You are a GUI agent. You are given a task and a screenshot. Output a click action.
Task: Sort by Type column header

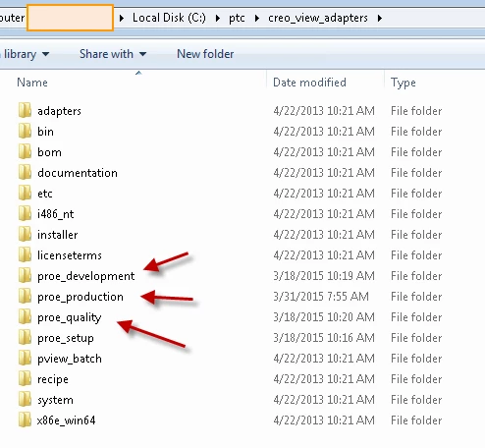404,83
